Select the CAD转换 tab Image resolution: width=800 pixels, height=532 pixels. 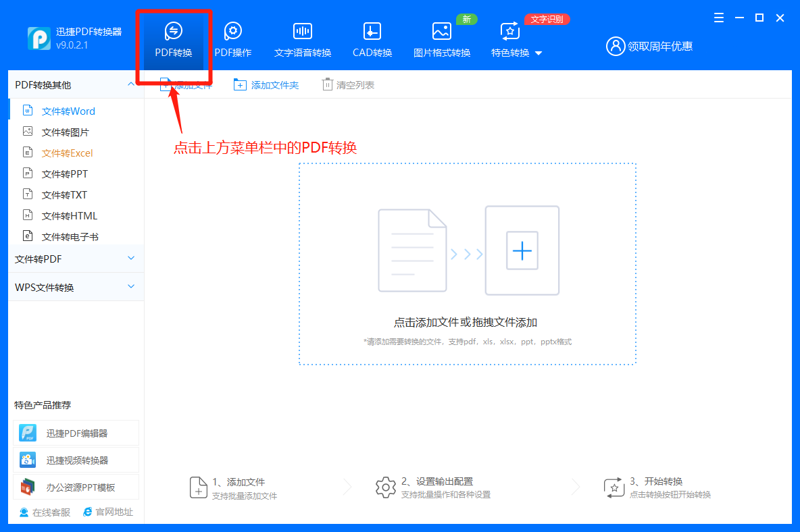(x=372, y=41)
